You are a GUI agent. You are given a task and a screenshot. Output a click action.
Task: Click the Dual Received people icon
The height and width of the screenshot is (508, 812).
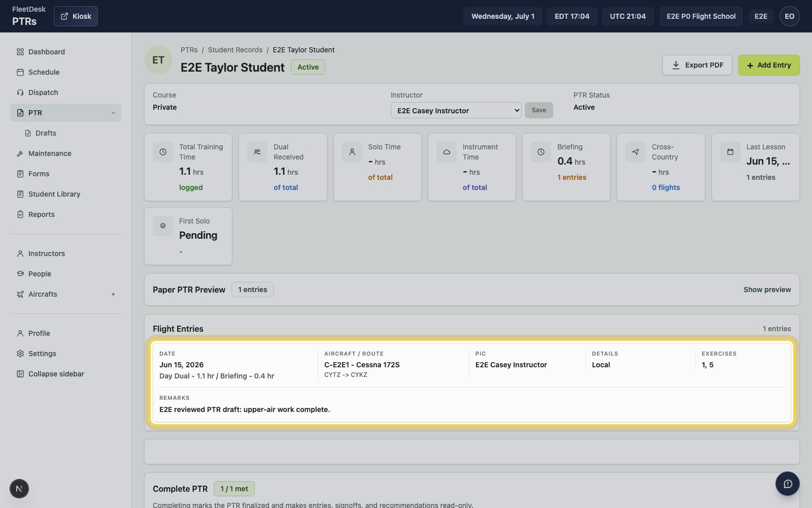tap(257, 152)
